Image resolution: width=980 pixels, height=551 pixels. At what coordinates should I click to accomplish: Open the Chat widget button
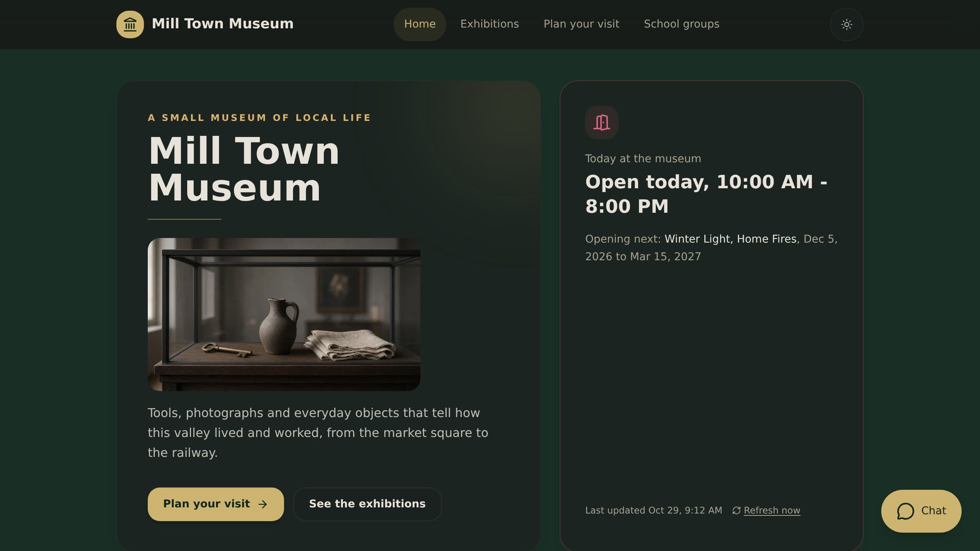pyautogui.click(x=921, y=511)
